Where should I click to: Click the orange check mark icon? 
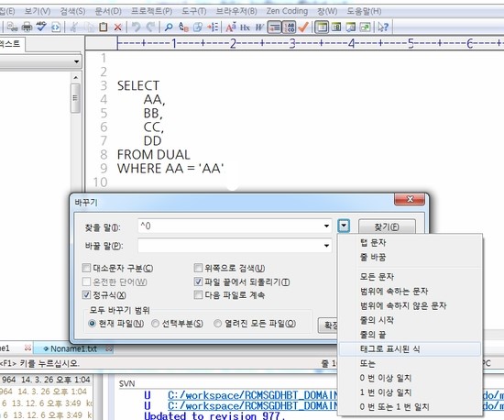pyautogui.click(x=303, y=27)
